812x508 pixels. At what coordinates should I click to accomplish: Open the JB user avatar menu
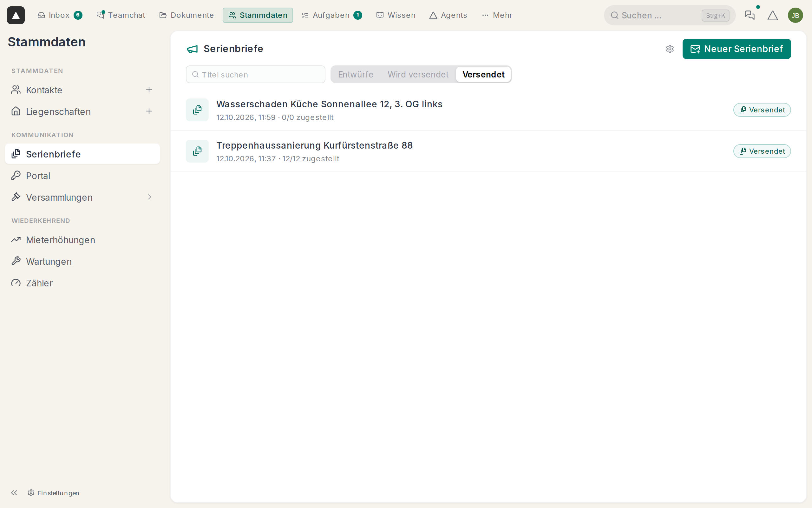coord(795,15)
